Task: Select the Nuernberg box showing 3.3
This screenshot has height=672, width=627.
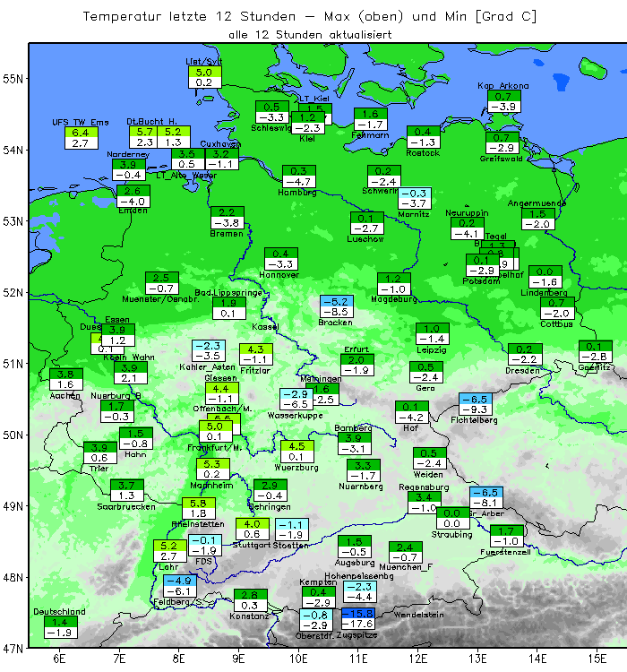Action: [x=364, y=470]
